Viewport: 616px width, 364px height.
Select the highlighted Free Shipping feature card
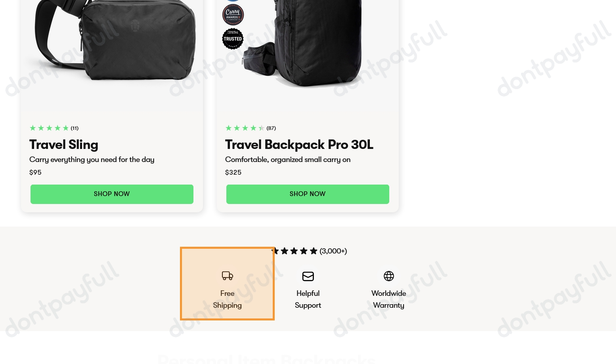[227, 284]
